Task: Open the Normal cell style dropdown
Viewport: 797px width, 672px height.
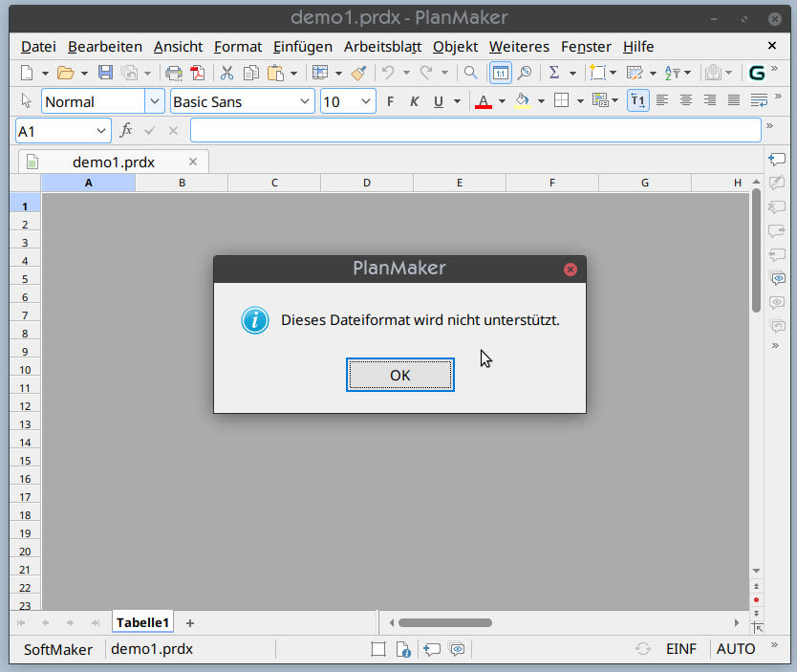Action: [155, 101]
